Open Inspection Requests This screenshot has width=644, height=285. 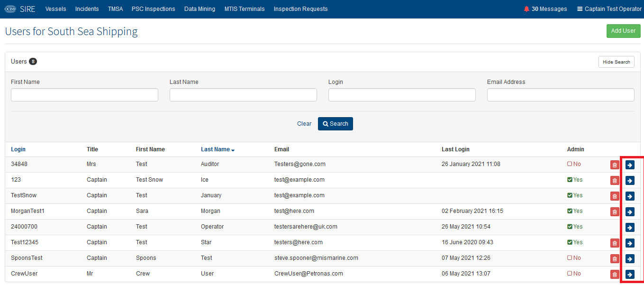pyautogui.click(x=301, y=9)
